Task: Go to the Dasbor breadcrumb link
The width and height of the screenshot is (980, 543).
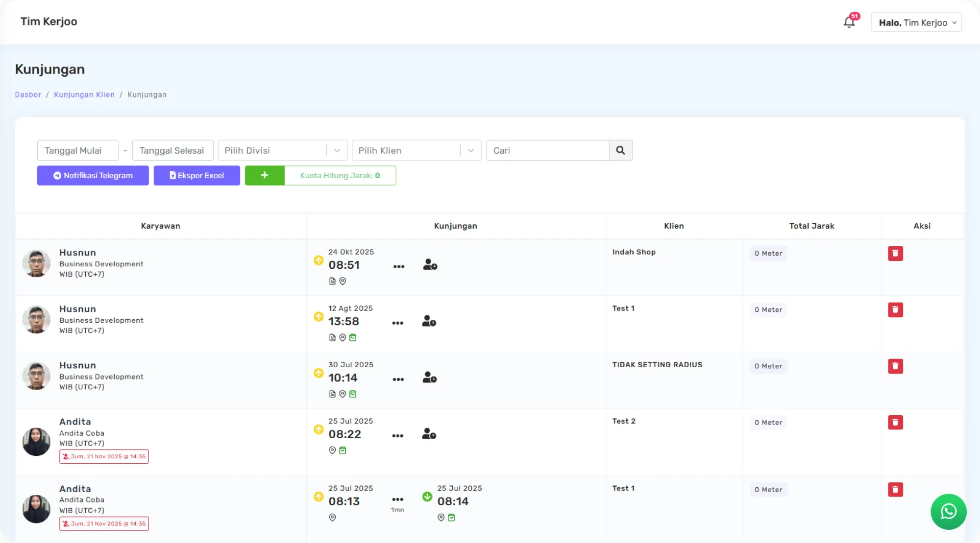Action: click(x=28, y=95)
